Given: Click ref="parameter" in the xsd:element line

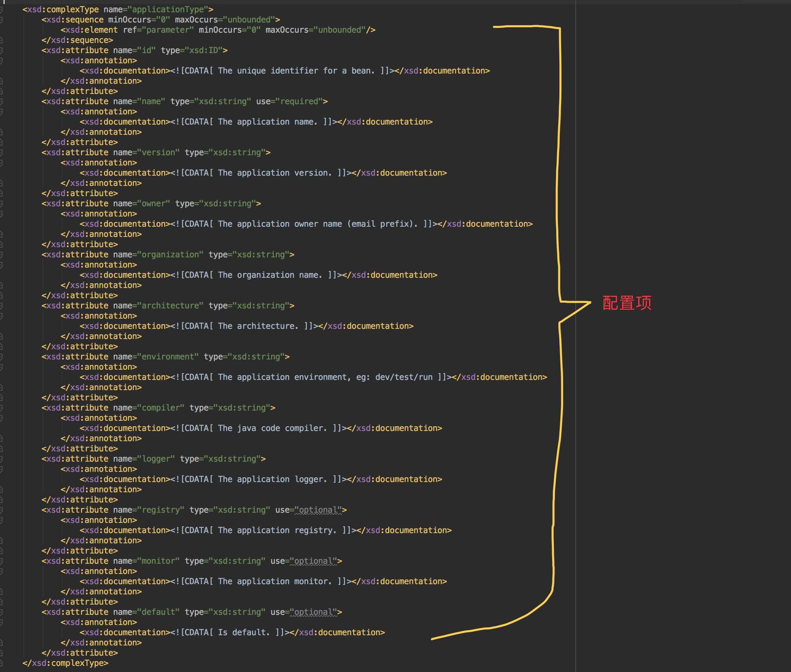Looking at the screenshot, I should 158,30.
